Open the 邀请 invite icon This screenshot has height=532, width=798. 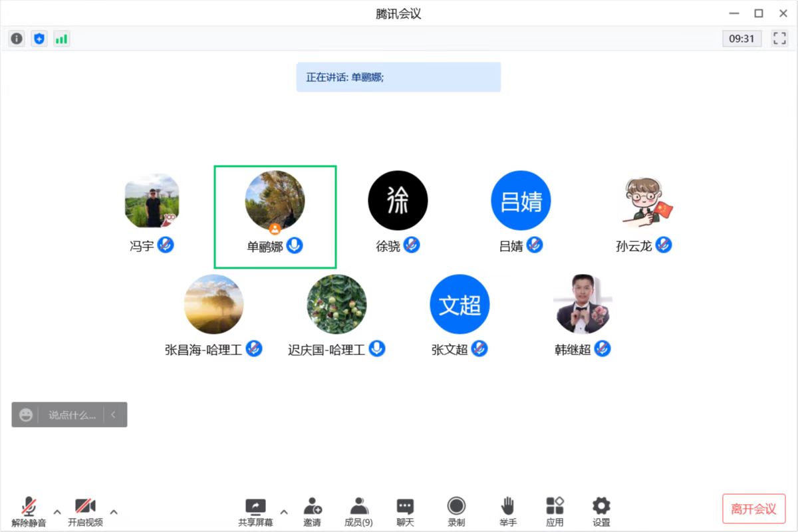pos(313,511)
